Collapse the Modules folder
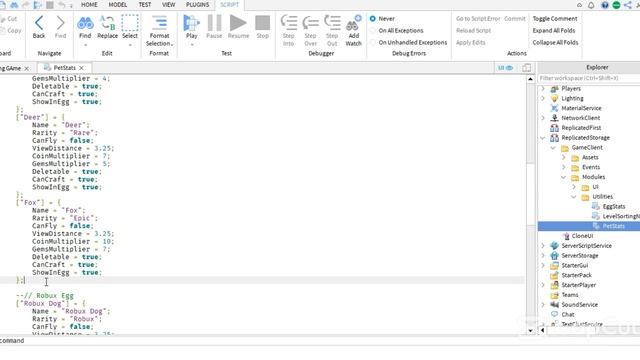This screenshot has height=360, width=640. [x=564, y=177]
